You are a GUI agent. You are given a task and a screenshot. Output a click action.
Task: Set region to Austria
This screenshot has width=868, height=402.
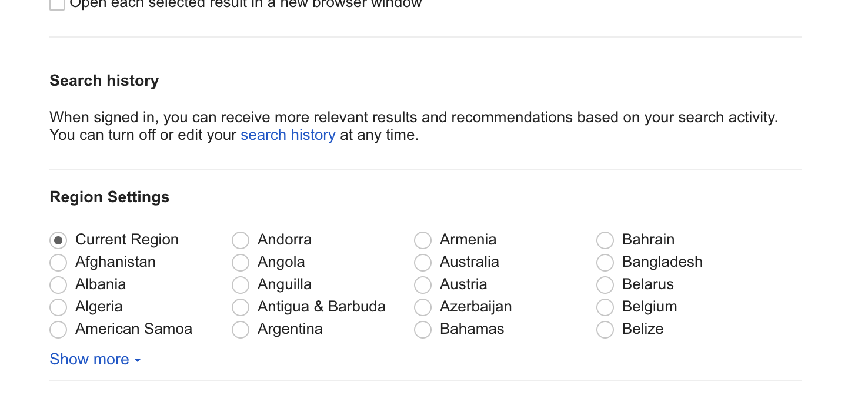point(423,284)
